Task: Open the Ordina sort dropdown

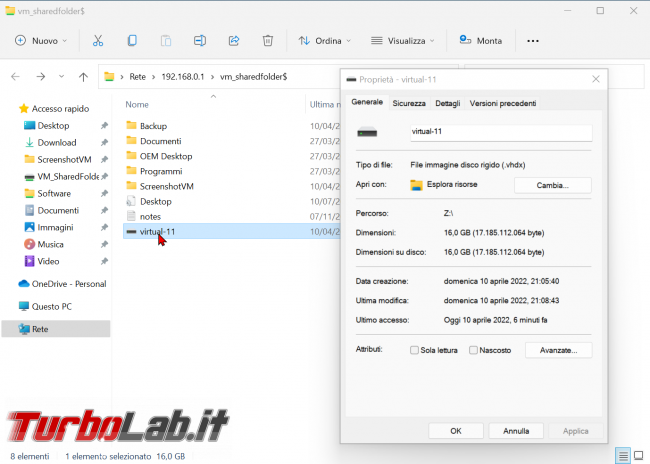Action: 325,41
